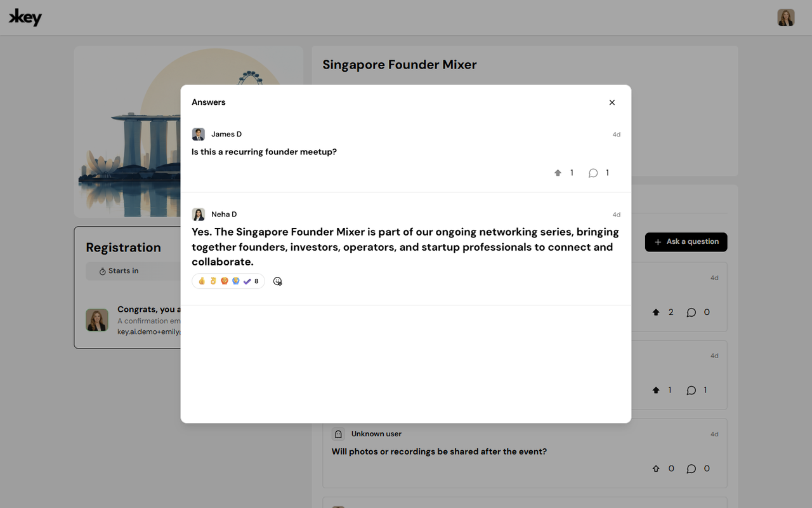
Task: Click the add reaction smiley icon
Action: [277, 281]
